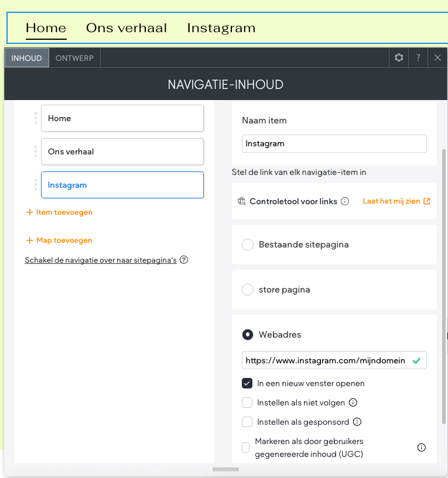Click help icon after navigation switch link
The width and height of the screenshot is (448, 478).
(184, 260)
